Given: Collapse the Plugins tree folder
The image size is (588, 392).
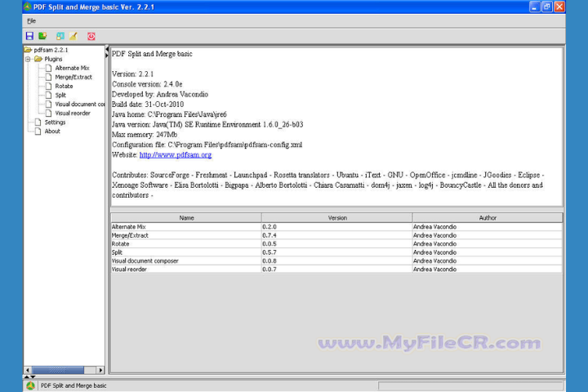Looking at the screenshot, I should click(x=28, y=59).
